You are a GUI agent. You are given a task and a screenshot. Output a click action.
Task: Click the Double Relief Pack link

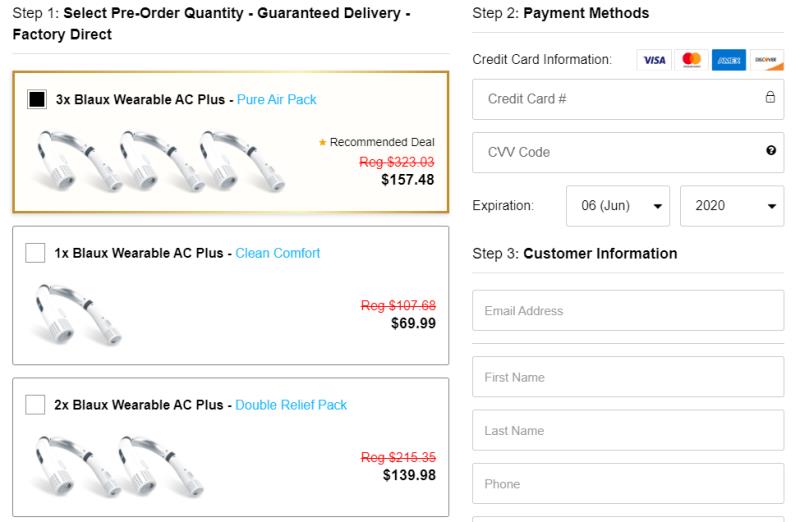pyautogui.click(x=291, y=405)
